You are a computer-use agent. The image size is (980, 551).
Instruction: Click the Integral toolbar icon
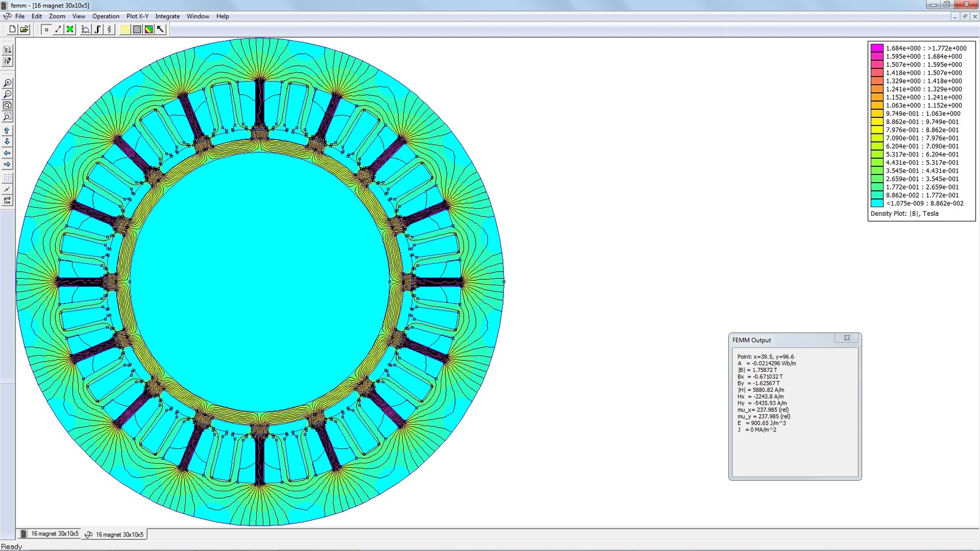(97, 30)
